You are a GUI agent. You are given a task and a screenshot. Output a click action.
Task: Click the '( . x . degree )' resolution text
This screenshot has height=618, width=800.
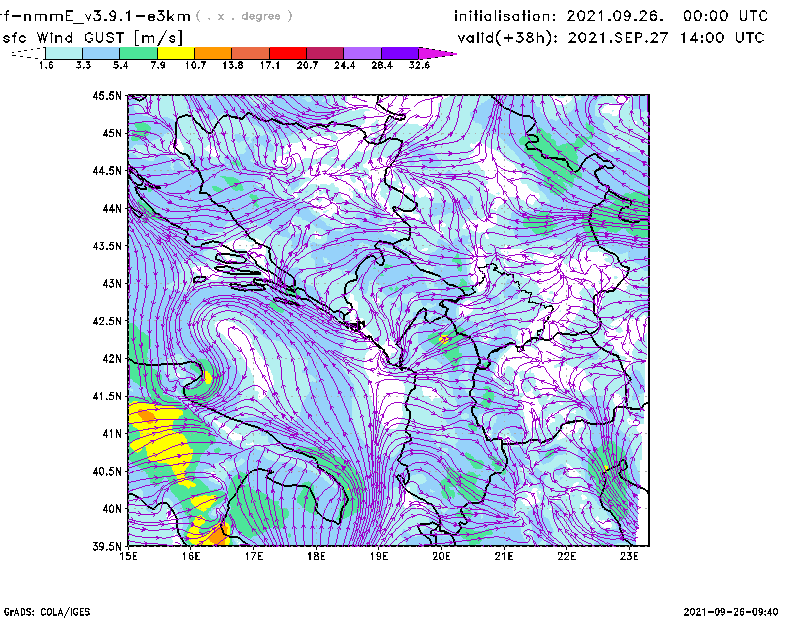coord(244,16)
